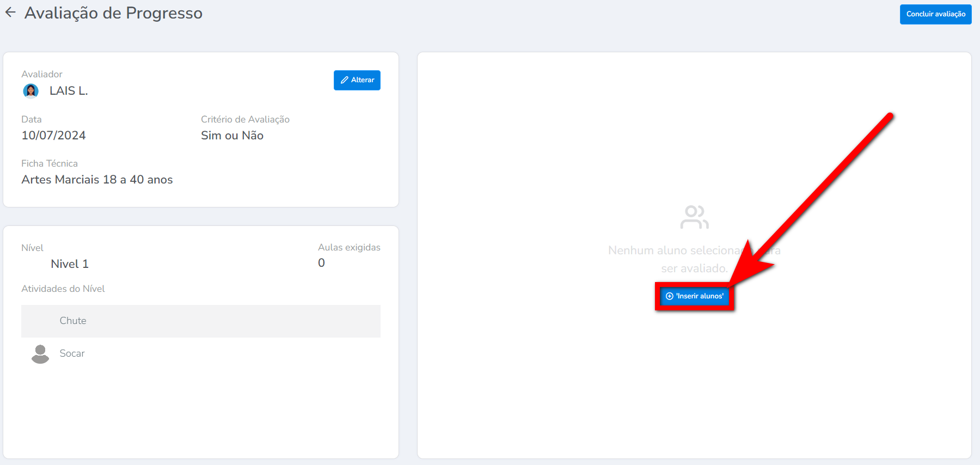The image size is (980, 465).
Task: Select the Chute activity row
Action: click(200, 321)
